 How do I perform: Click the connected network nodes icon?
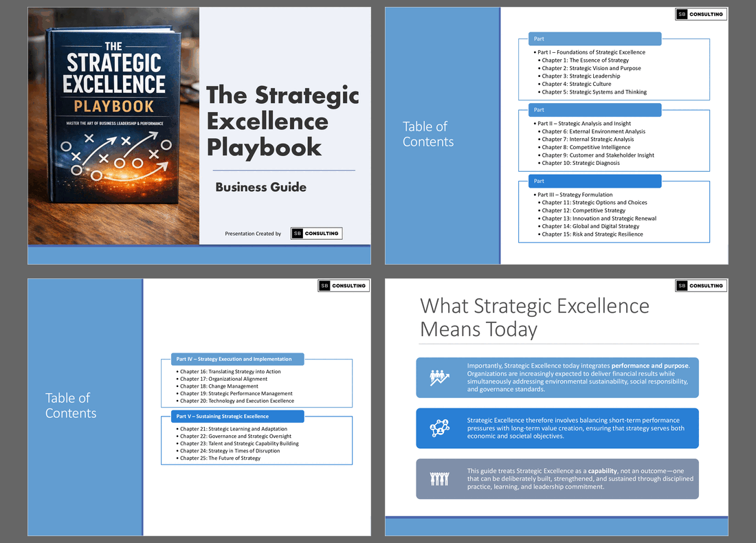tap(438, 428)
